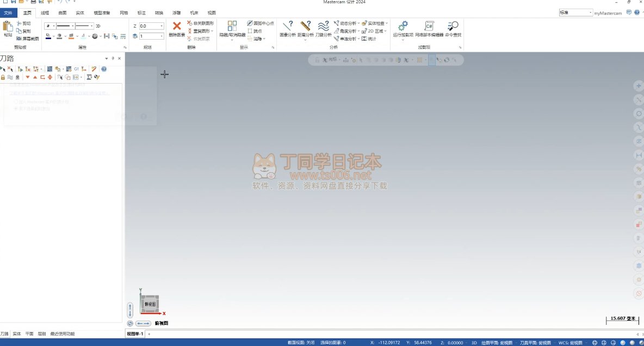644x346 pixels.
Task: Switch to the 线框 wireframe ribbon tab
Action: [x=45, y=12]
